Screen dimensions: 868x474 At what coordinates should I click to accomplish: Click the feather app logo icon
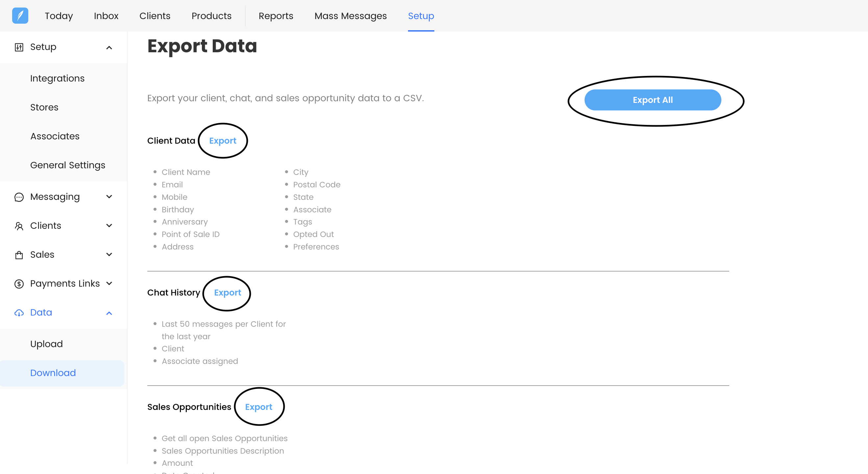pyautogui.click(x=20, y=15)
